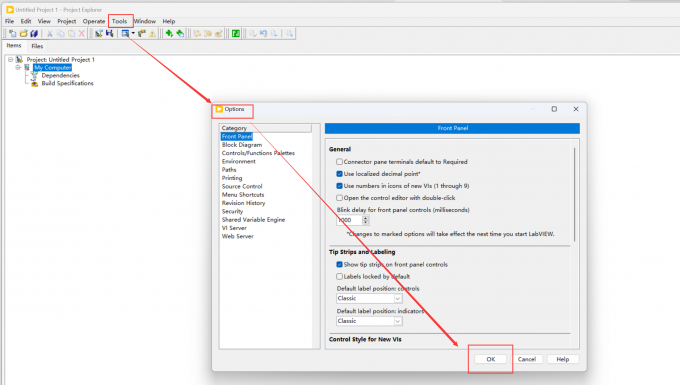
Task: Click Cancel in the Options dialog
Action: pos(526,359)
